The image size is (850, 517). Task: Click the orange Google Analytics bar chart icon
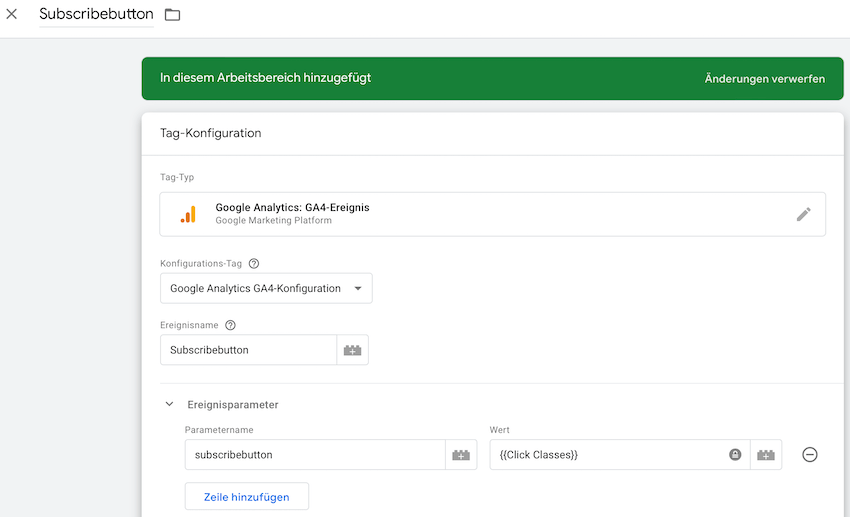tap(188, 214)
